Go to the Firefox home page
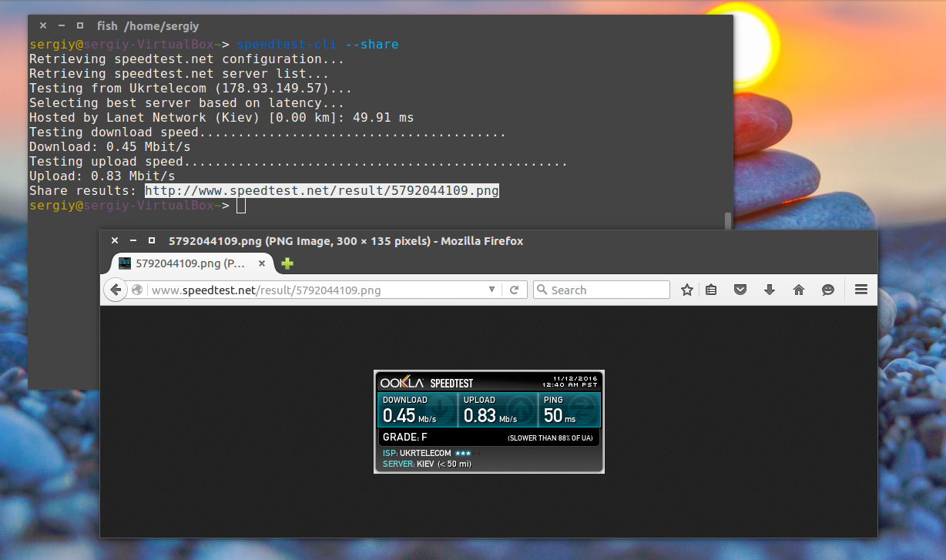 799,290
